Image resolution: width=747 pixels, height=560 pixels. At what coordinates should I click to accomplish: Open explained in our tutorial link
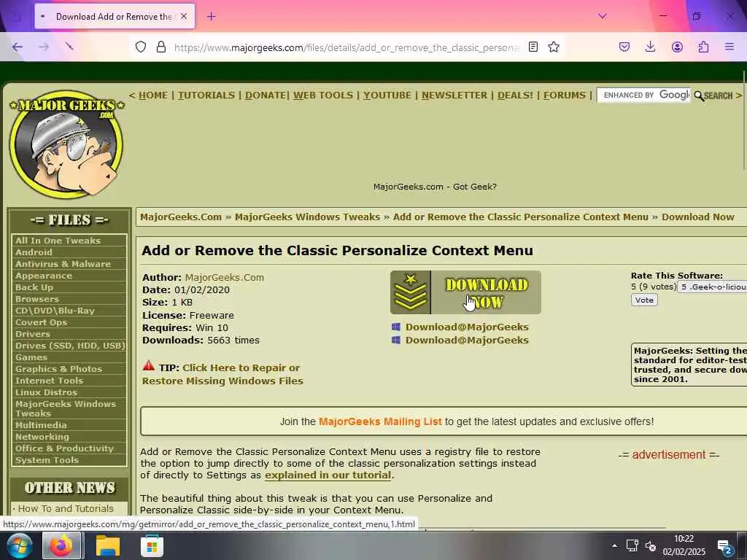(328, 475)
